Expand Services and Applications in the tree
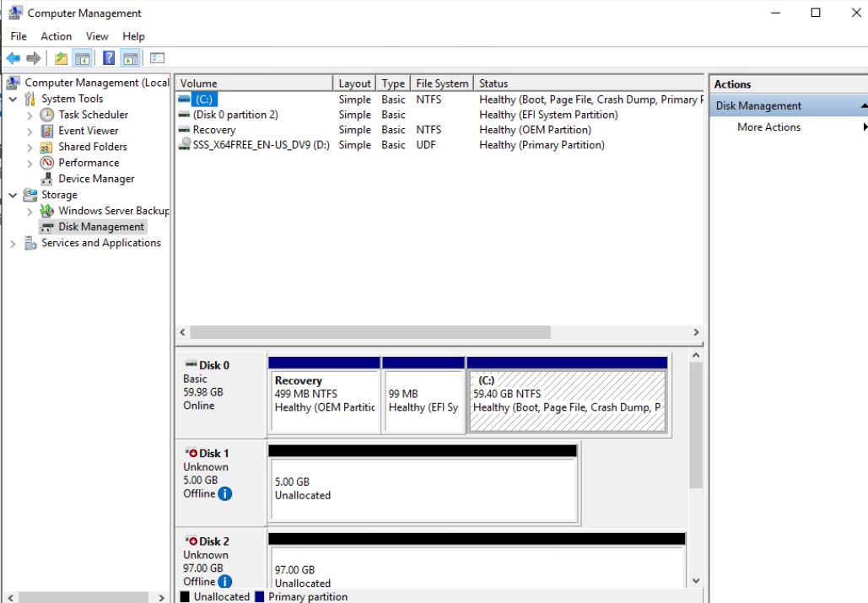868x603 pixels. [12, 242]
